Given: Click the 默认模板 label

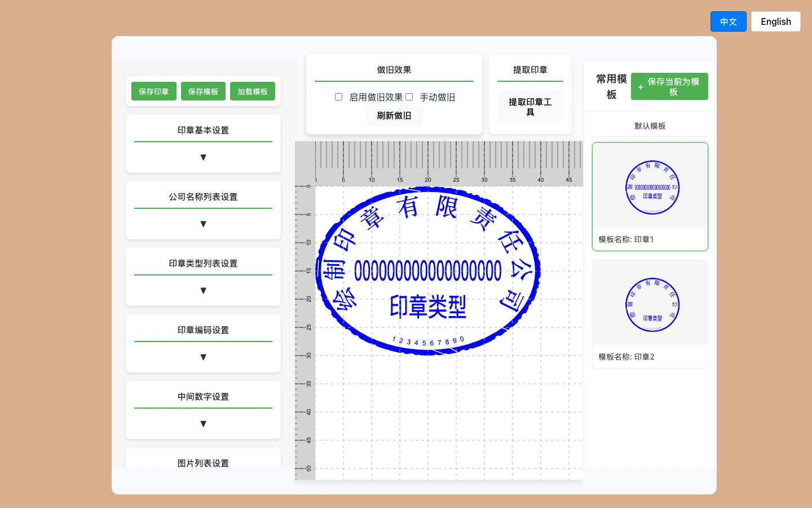Looking at the screenshot, I should [x=650, y=126].
